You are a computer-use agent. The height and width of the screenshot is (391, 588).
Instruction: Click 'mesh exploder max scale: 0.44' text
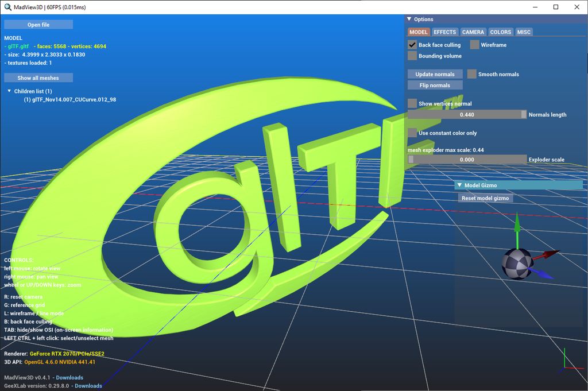pyautogui.click(x=446, y=150)
